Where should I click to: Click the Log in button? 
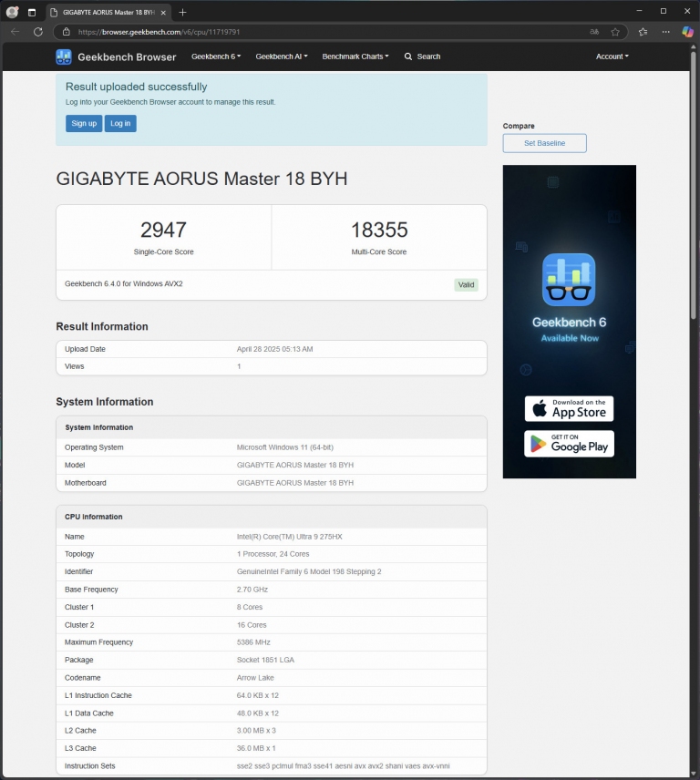[x=120, y=123]
